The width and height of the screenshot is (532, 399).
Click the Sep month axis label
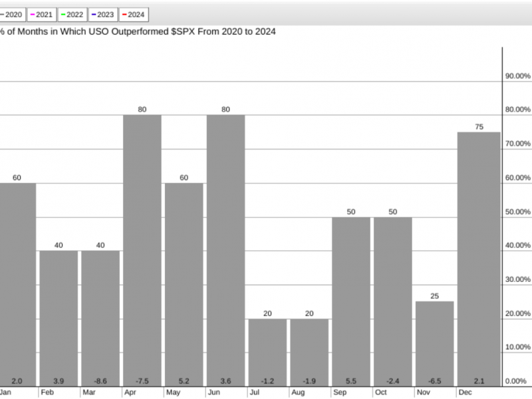(x=340, y=392)
